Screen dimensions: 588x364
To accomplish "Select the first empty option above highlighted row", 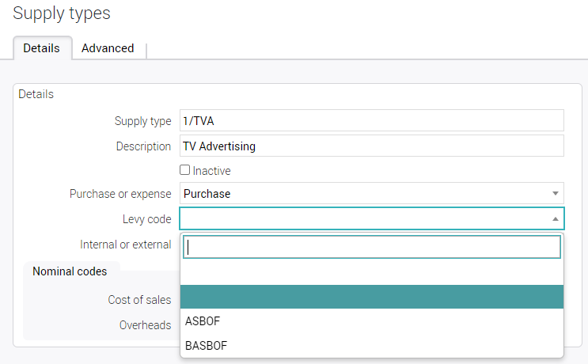I will pyautogui.click(x=371, y=273).
